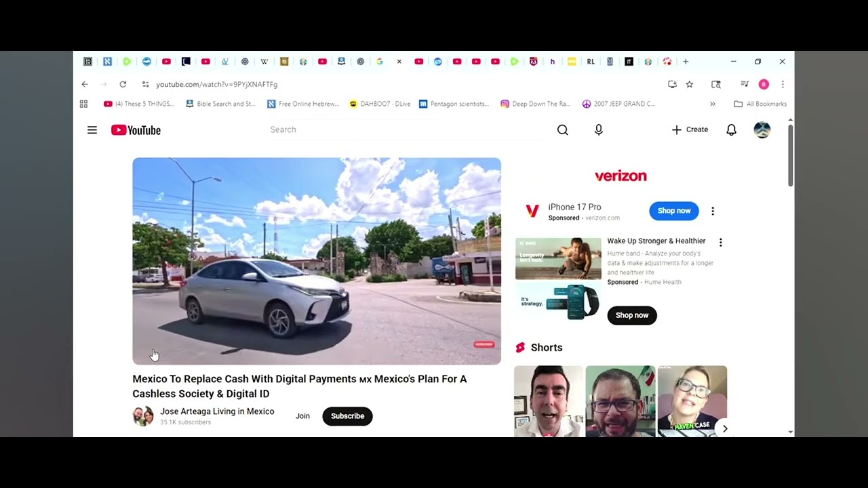Screen dimensions: 868x488
Task: Bookmark this page with star icon
Action: coord(690,84)
